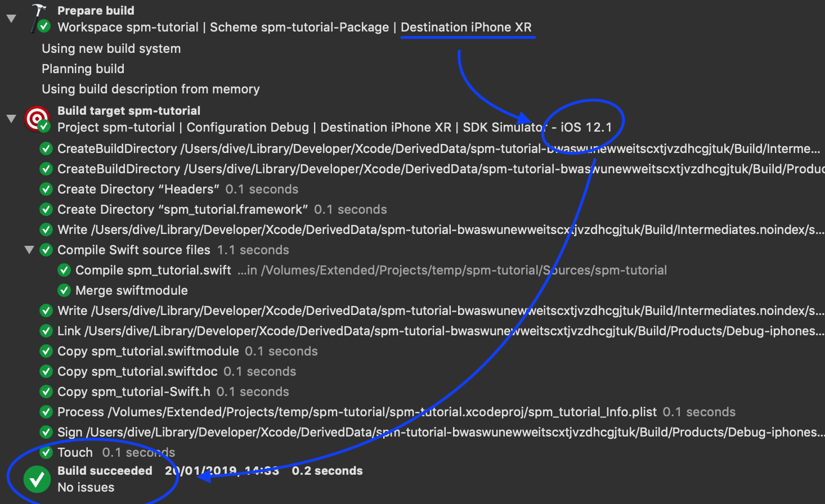Image resolution: width=825 pixels, height=504 pixels.
Task: Click the check icon beside the Link step
Action: (46, 331)
